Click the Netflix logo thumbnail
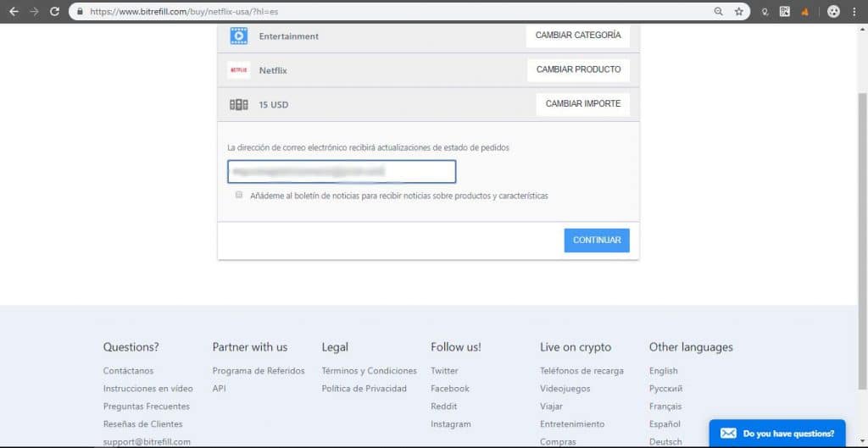The image size is (868, 448). [x=238, y=70]
